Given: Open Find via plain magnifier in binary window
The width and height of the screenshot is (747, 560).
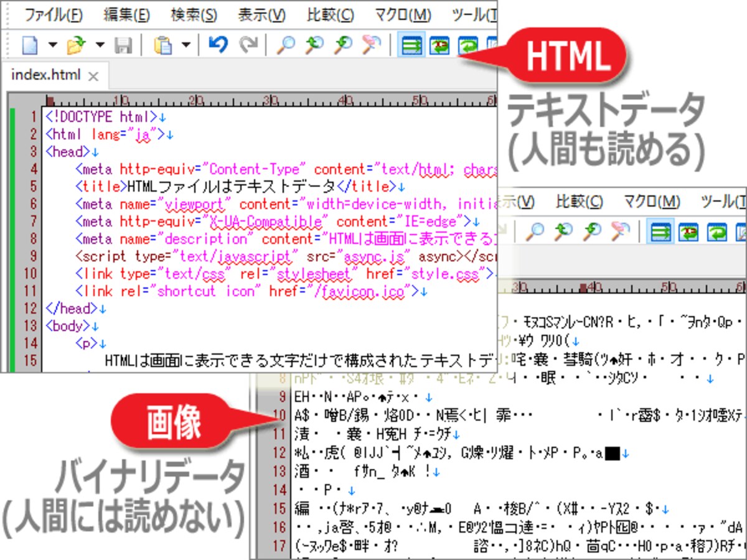Looking at the screenshot, I should (535, 232).
